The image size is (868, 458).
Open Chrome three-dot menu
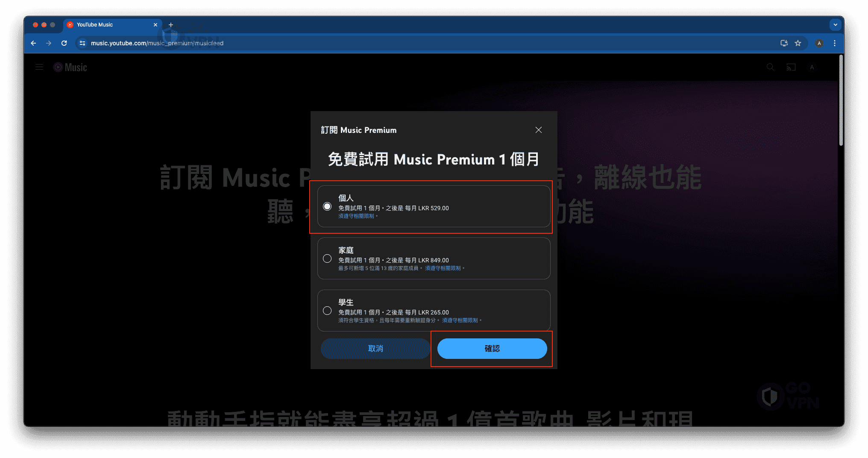click(x=835, y=43)
